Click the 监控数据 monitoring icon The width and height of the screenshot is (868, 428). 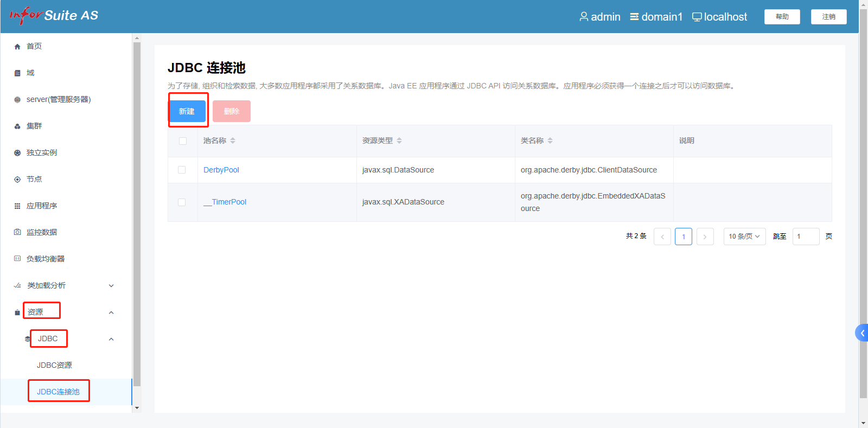(17, 232)
